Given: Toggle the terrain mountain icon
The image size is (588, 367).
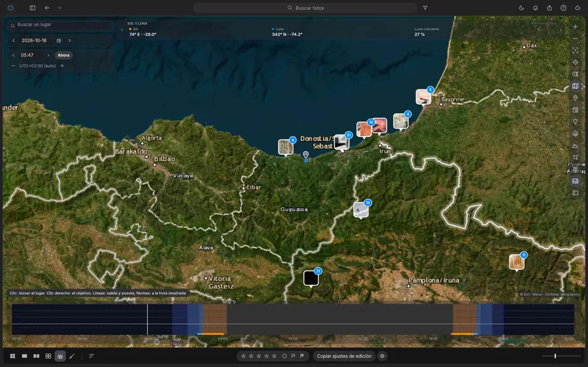Looking at the screenshot, I should click(575, 146).
